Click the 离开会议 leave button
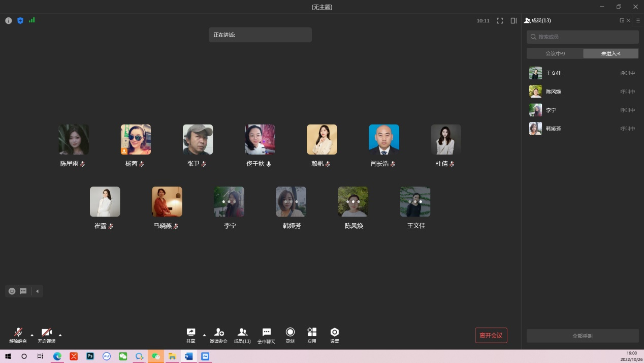Viewport: 644px width, 363px height. (491, 336)
